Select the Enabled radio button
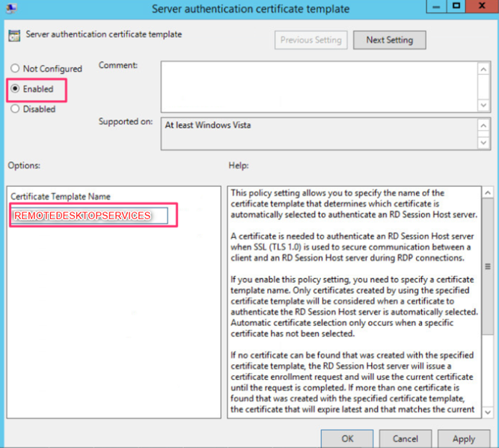This screenshot has height=448, width=499. (15, 89)
